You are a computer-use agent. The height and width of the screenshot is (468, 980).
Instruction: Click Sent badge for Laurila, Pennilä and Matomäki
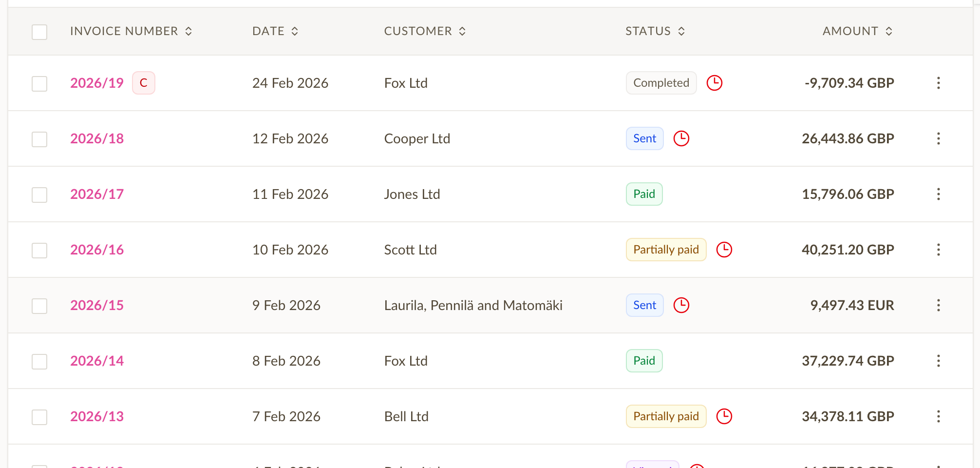(x=645, y=305)
